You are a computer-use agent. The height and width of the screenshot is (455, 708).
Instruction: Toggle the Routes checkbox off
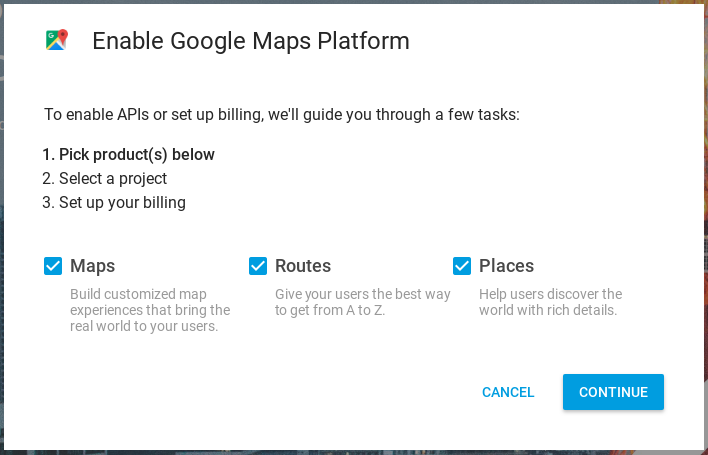click(258, 266)
